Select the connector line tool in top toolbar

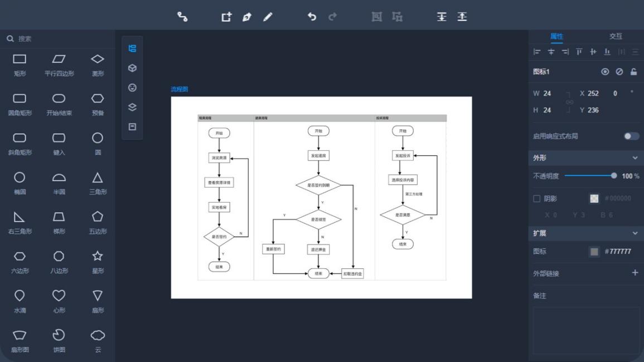pos(182,17)
